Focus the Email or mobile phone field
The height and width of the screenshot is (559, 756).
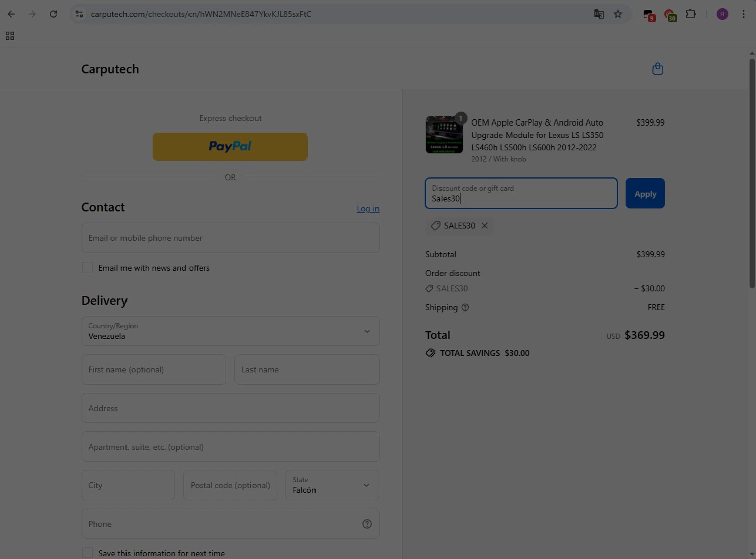(230, 238)
